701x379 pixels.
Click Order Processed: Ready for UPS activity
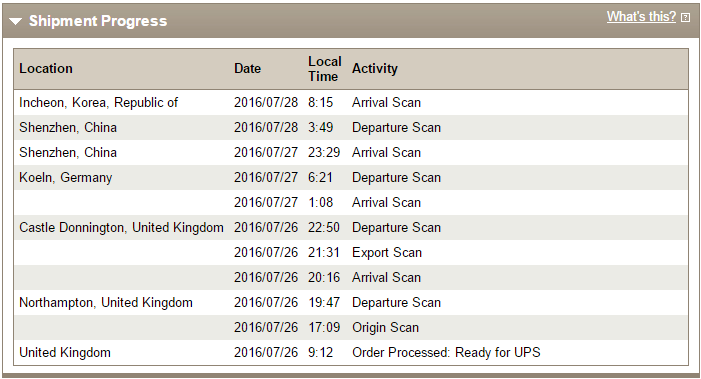tap(446, 353)
